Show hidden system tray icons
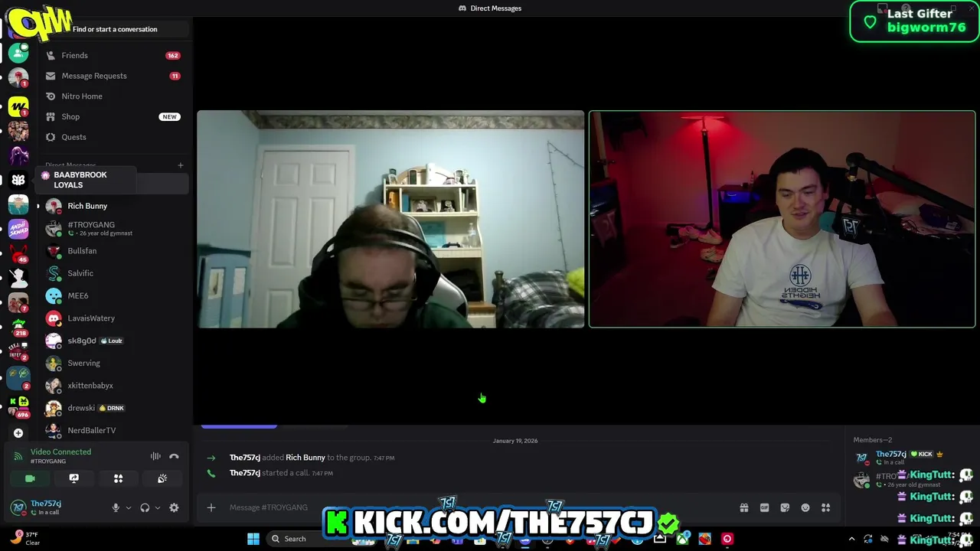 (x=851, y=539)
